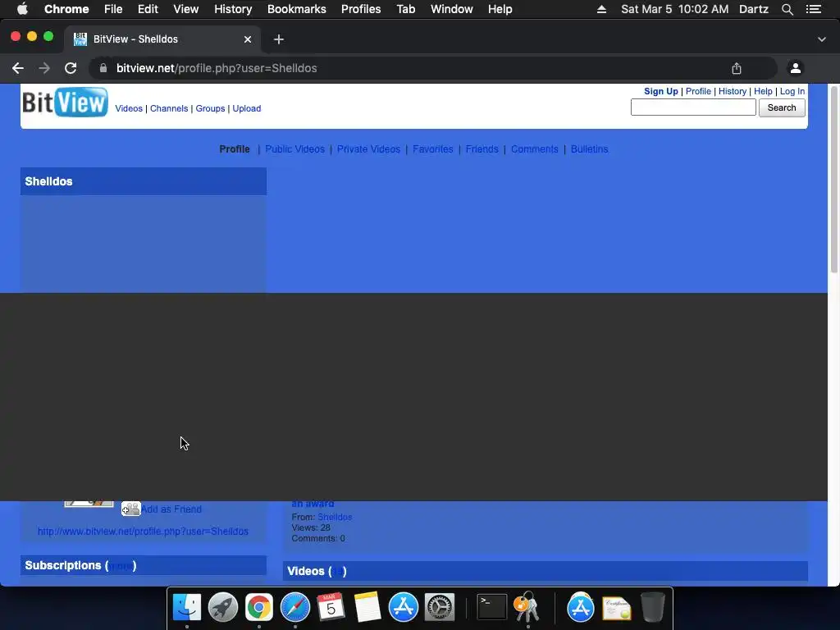The height and width of the screenshot is (630, 840).
Task: Open Keychain Access from the dock
Action: click(527, 607)
